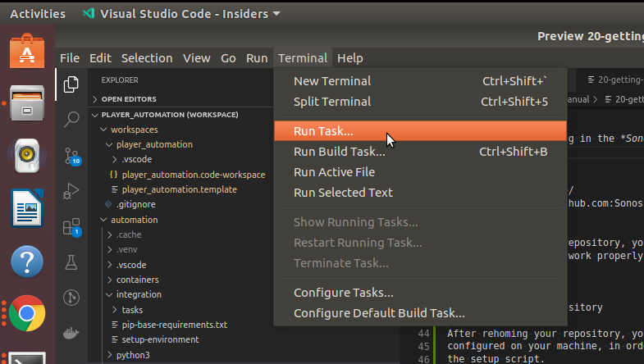Click New Terminal menu entry
The image size is (644, 364).
point(332,81)
